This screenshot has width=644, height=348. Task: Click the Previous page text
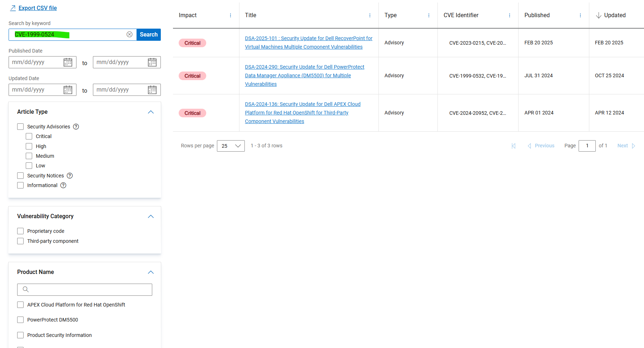[x=545, y=146]
